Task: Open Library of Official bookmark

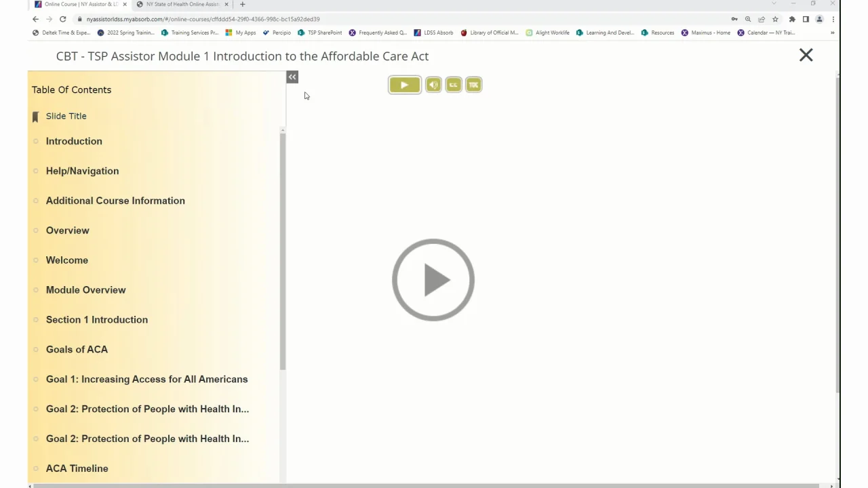Action: [490, 33]
